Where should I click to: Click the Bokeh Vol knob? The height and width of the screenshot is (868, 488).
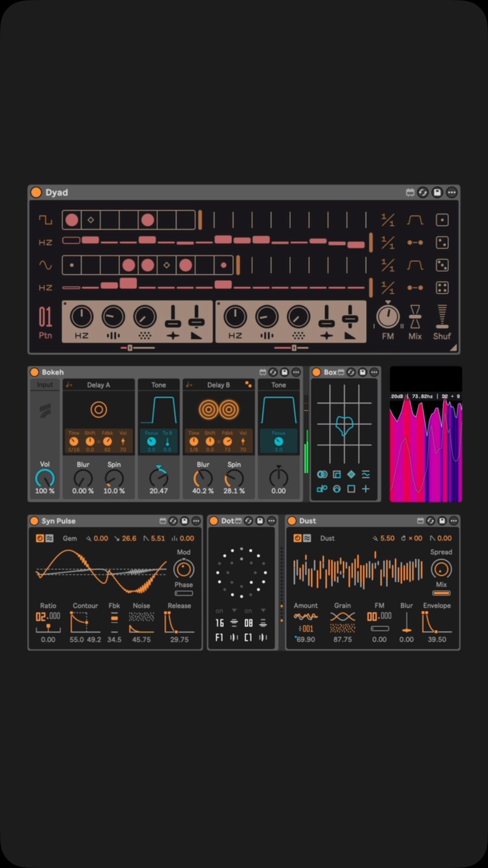(45, 478)
